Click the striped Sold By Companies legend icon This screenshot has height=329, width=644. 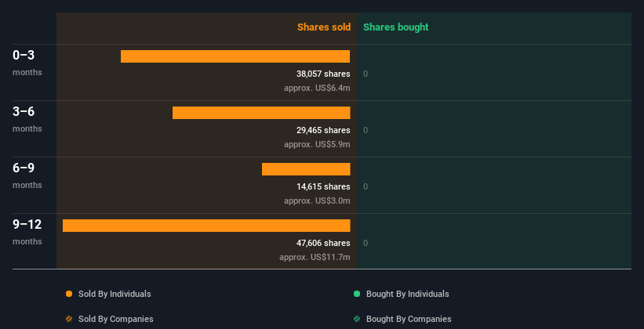coord(69,320)
